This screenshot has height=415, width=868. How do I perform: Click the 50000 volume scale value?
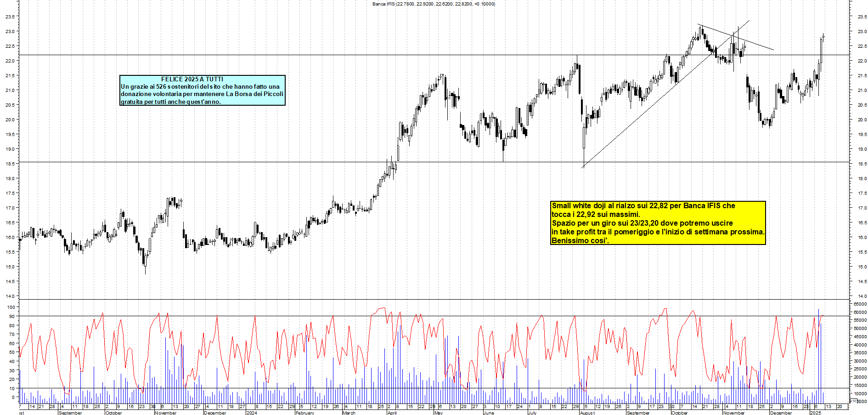pos(860,329)
